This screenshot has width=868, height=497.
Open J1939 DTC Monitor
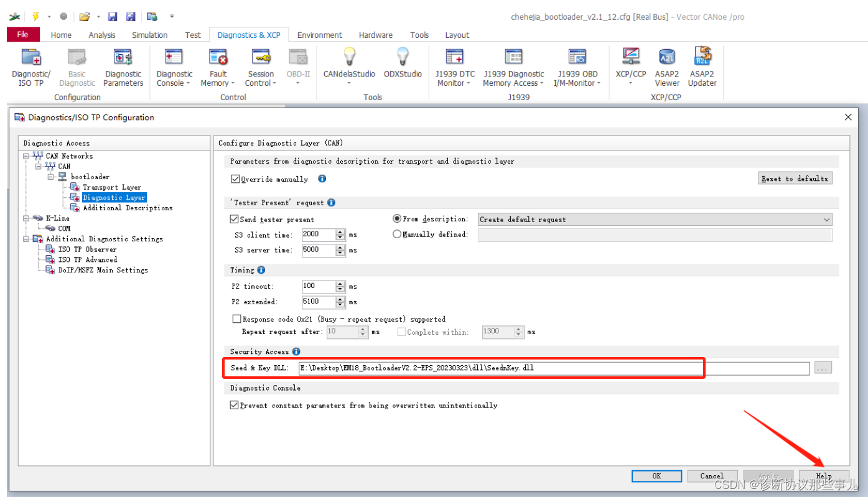[455, 68]
